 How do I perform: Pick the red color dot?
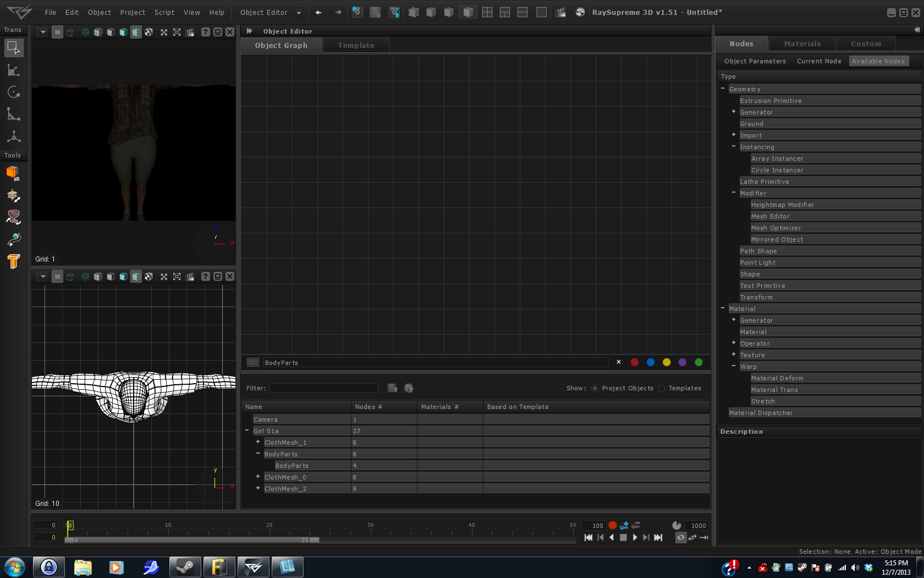point(635,362)
